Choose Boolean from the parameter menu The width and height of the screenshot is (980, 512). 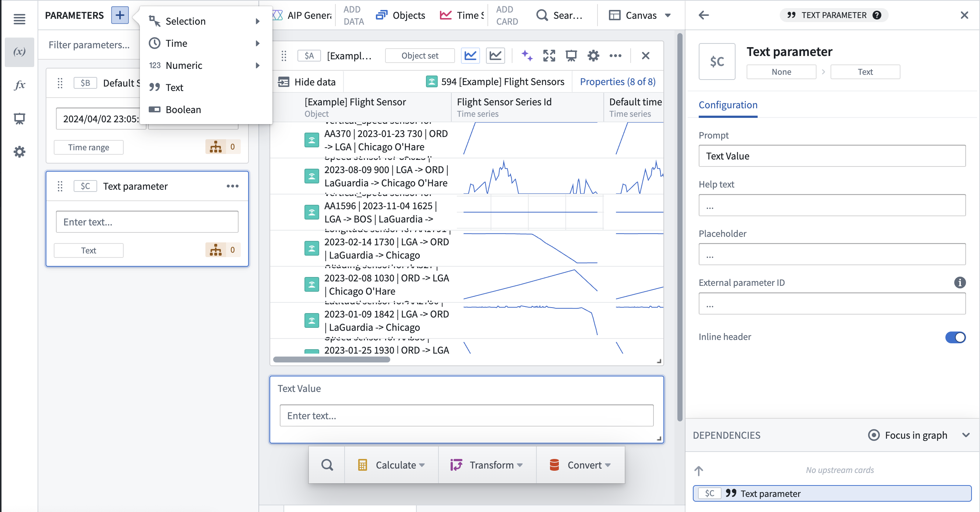(x=206, y=110)
